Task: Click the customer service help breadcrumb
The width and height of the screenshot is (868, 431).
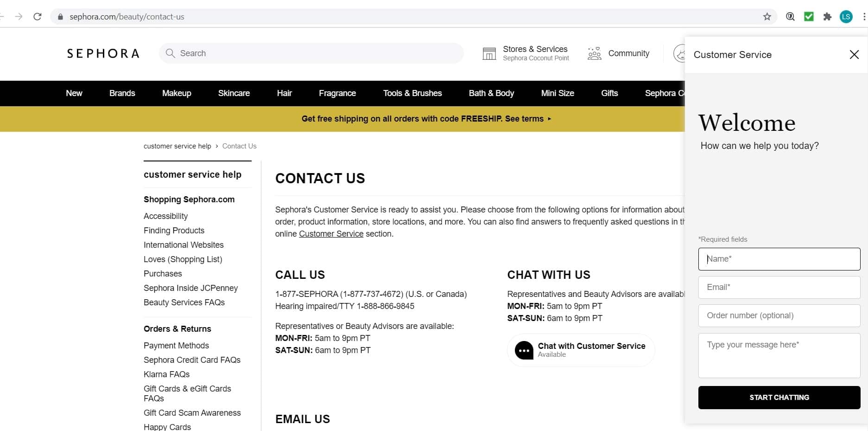Action: 177,146
